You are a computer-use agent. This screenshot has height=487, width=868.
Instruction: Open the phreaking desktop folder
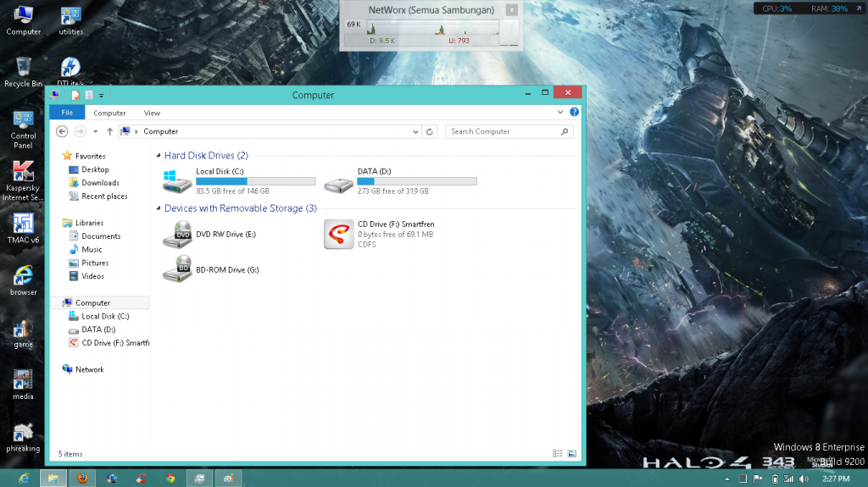[23, 438]
